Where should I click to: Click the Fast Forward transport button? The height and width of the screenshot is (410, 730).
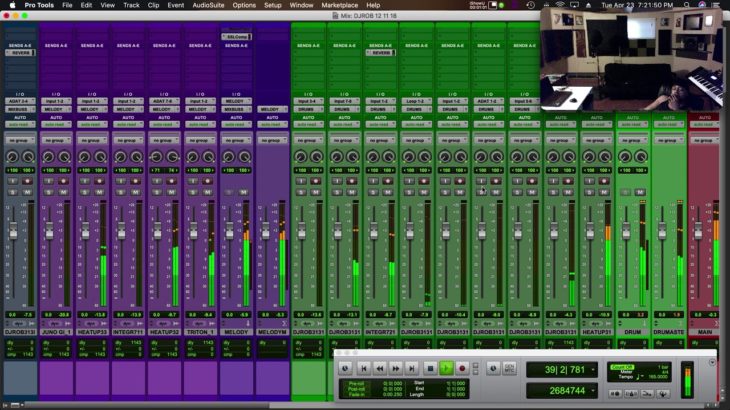click(x=396, y=368)
